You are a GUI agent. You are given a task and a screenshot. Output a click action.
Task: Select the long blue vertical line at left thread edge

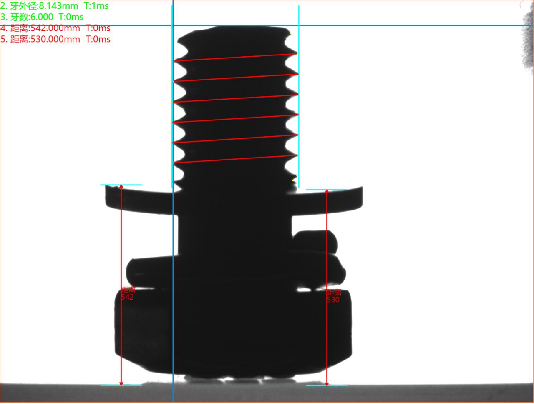[x=173, y=201]
